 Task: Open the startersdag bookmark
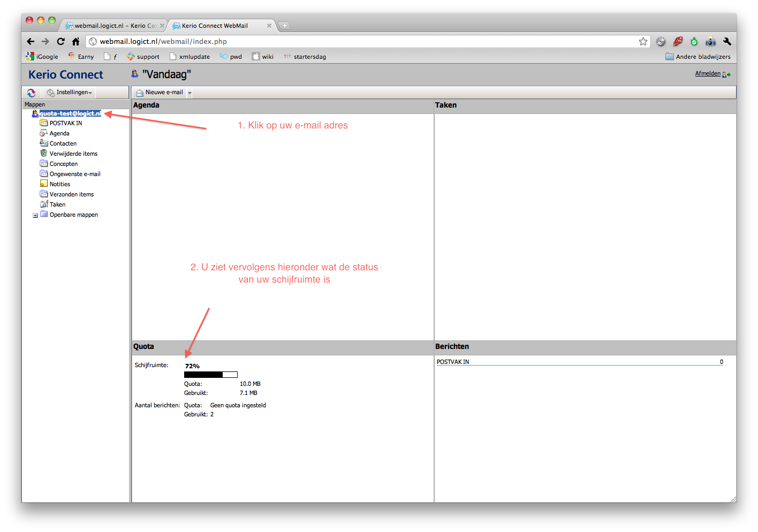305,56
